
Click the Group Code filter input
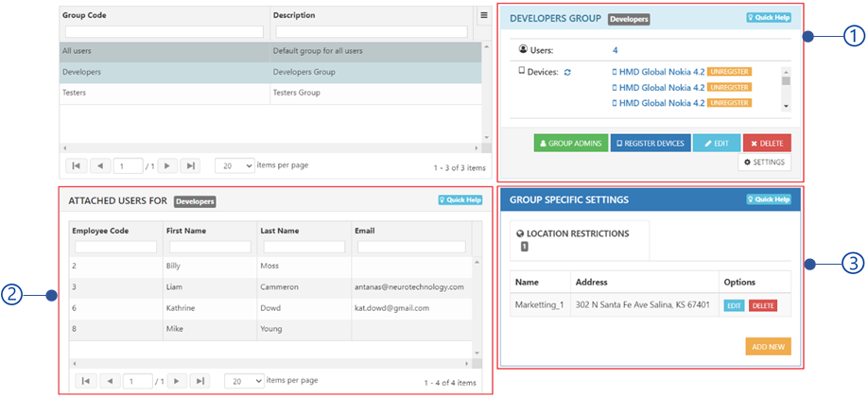click(165, 32)
